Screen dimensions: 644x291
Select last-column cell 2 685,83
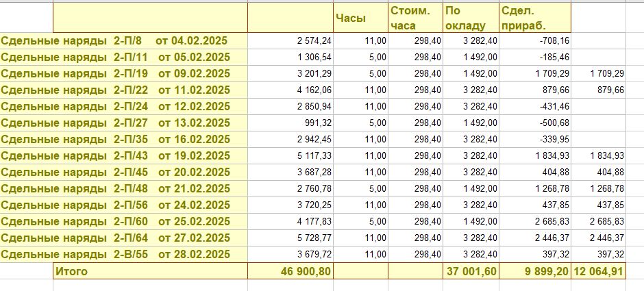tap(598, 222)
